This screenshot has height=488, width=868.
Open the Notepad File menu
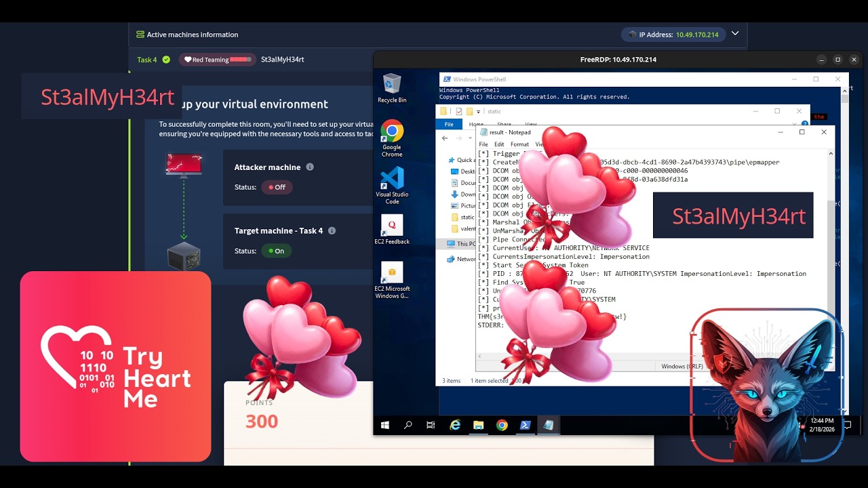(484, 144)
